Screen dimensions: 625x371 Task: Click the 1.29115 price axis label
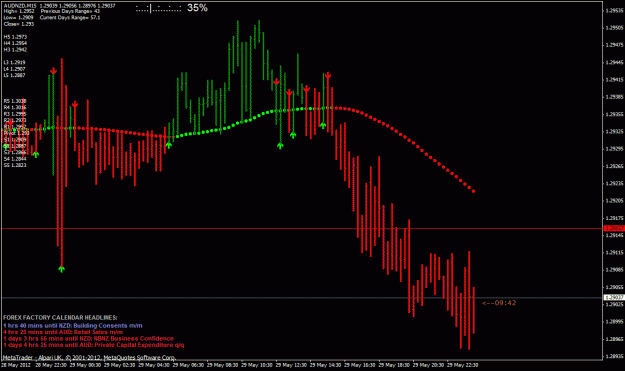point(614,253)
